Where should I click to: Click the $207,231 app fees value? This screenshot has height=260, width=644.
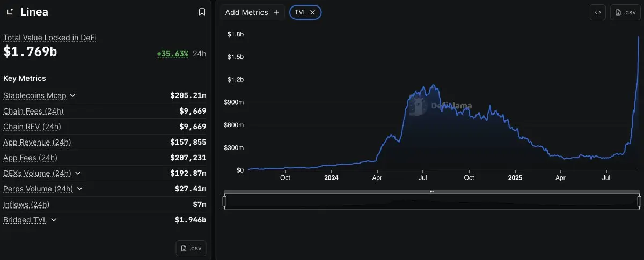tap(188, 158)
